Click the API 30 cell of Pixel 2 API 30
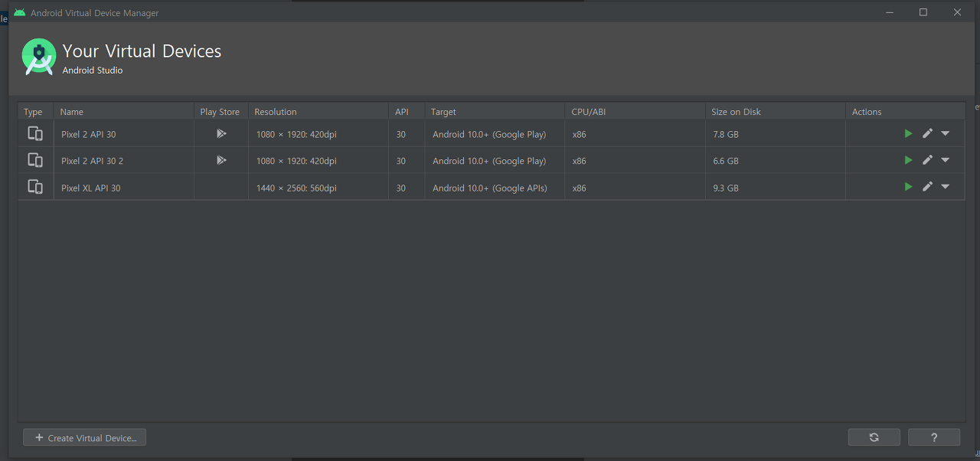 pos(407,134)
